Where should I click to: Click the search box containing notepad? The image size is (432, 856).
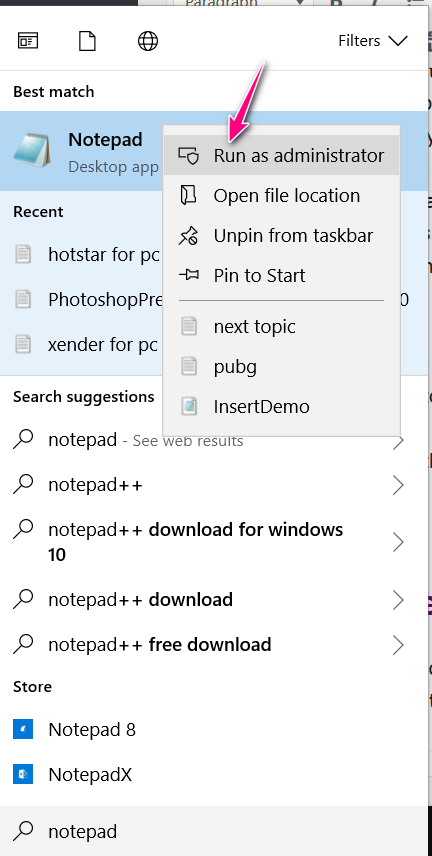click(214, 831)
